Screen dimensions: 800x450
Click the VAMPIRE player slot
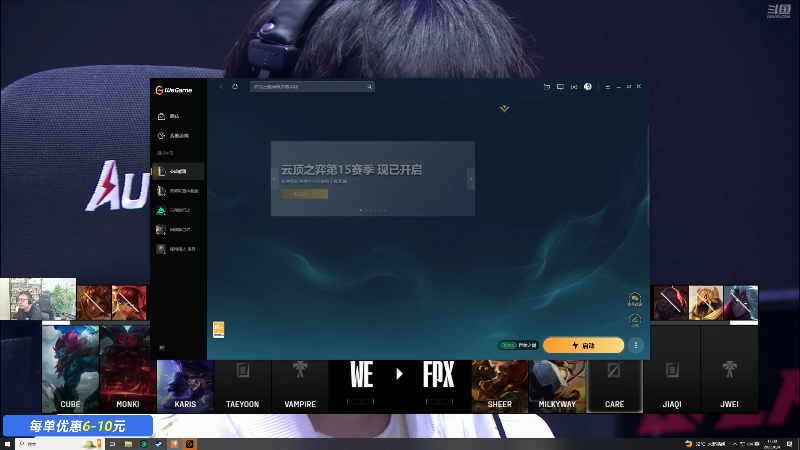[300, 386]
